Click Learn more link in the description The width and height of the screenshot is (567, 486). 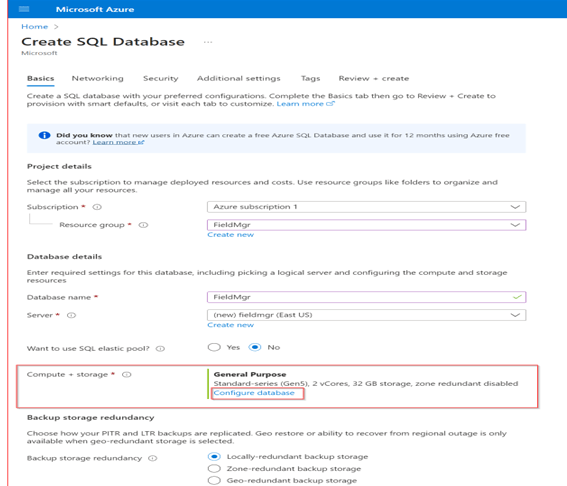coord(306,104)
